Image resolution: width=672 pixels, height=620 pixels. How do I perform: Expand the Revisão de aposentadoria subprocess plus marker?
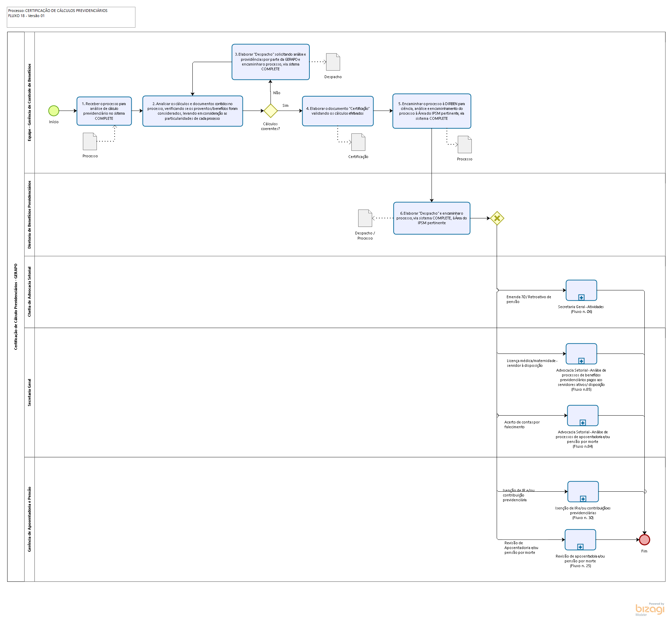coord(580,547)
